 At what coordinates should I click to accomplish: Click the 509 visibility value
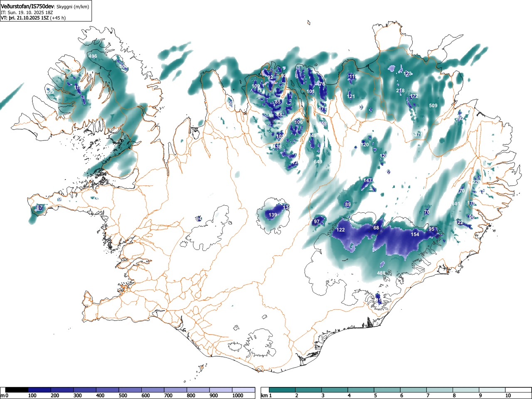point(433,106)
